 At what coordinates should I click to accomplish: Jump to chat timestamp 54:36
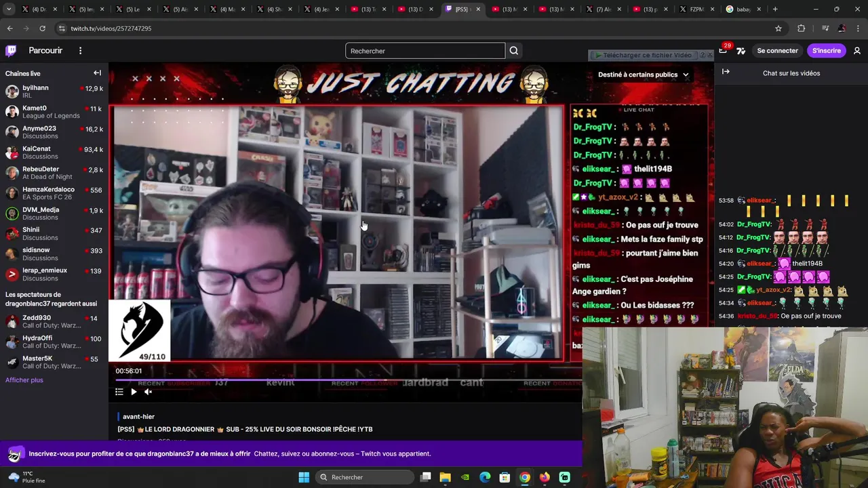[726, 316]
